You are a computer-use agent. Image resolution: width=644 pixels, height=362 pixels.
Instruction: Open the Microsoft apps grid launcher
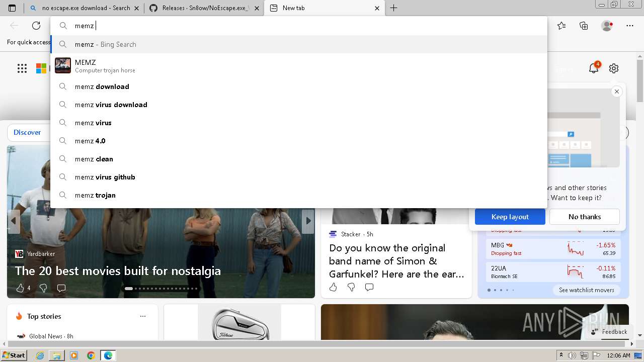22,68
